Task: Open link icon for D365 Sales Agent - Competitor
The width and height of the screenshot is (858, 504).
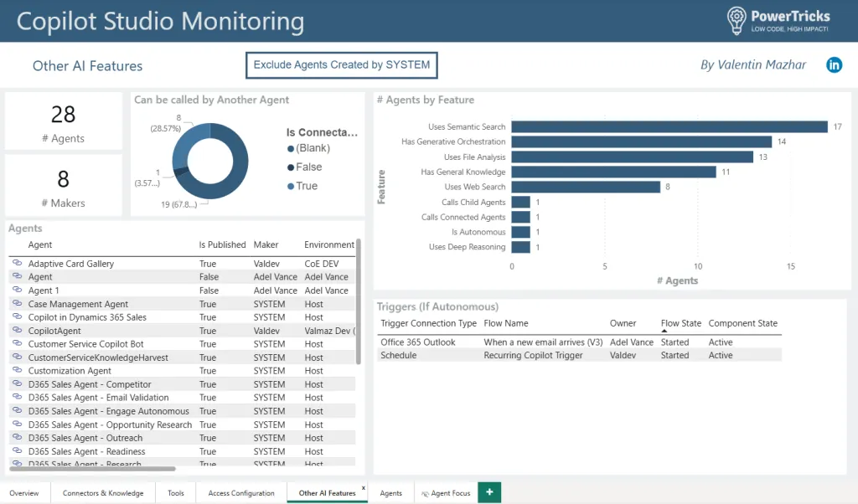Action: coord(17,383)
